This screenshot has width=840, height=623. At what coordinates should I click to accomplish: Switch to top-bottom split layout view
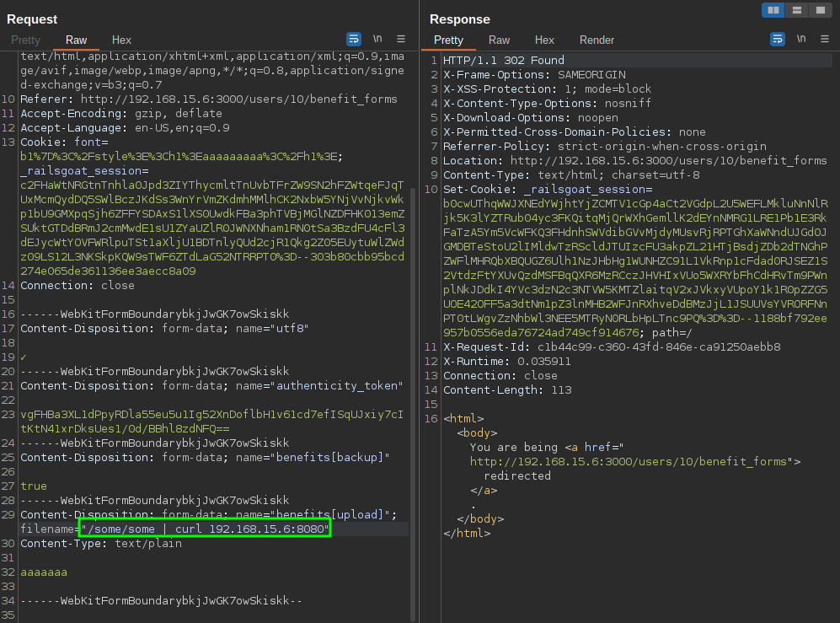tap(796, 10)
